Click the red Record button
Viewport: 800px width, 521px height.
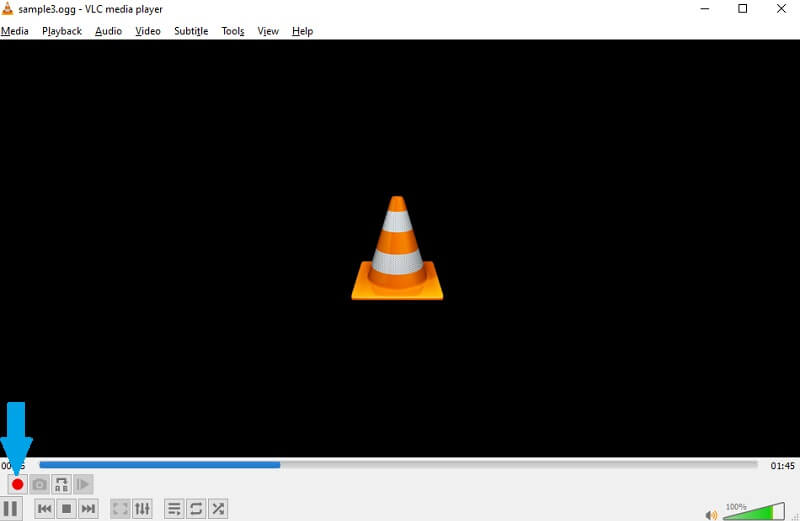click(17, 484)
